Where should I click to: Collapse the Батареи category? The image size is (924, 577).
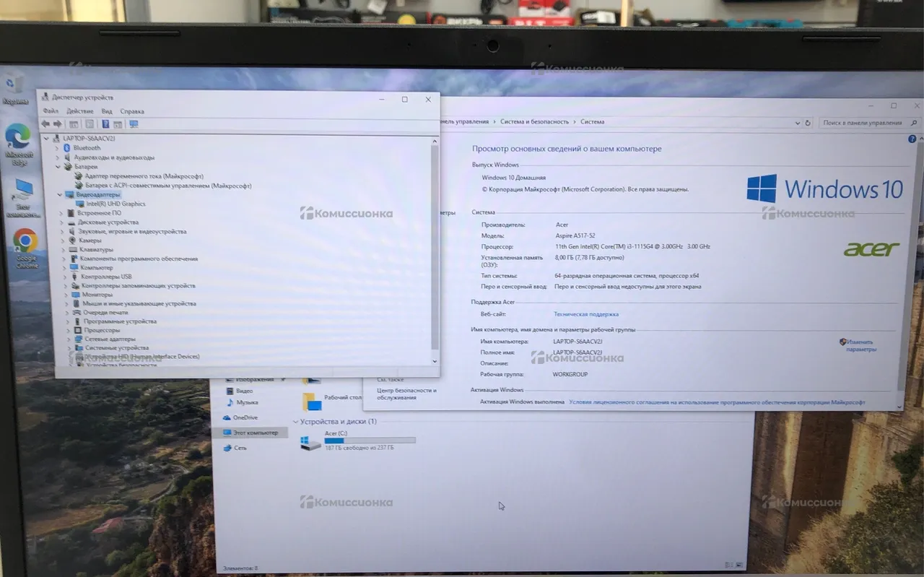58,167
